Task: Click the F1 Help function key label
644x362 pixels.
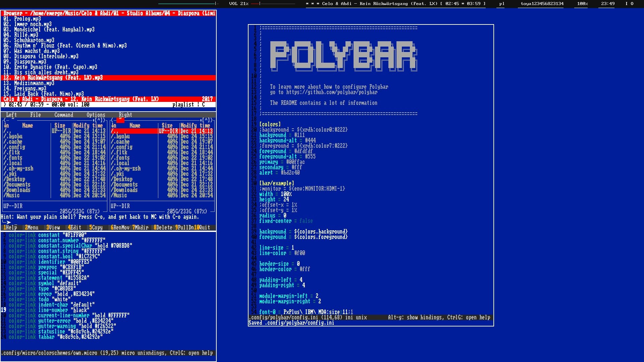Action: tap(11, 228)
